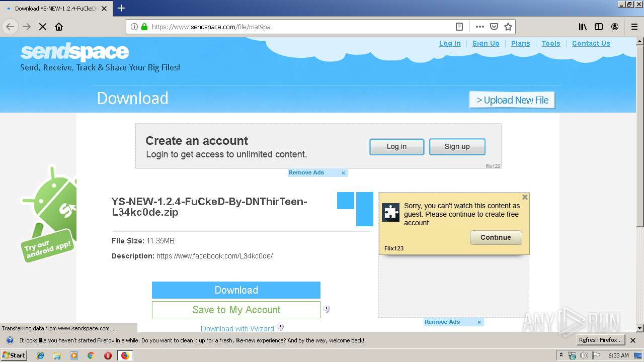Click Remove Ads link under side ad
This screenshot has width=644, height=362.
click(x=442, y=322)
